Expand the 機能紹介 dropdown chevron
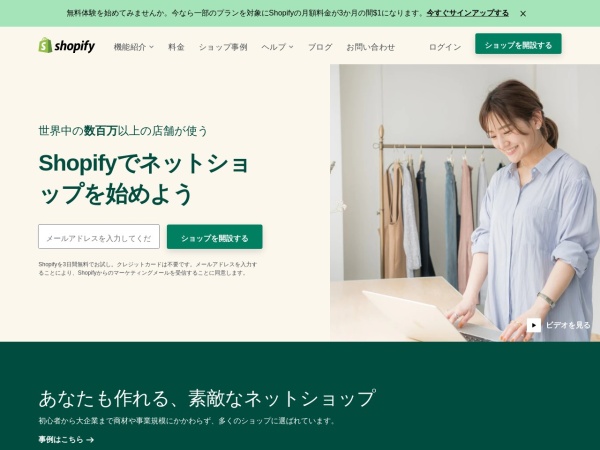This screenshot has height=450, width=600. click(x=152, y=47)
